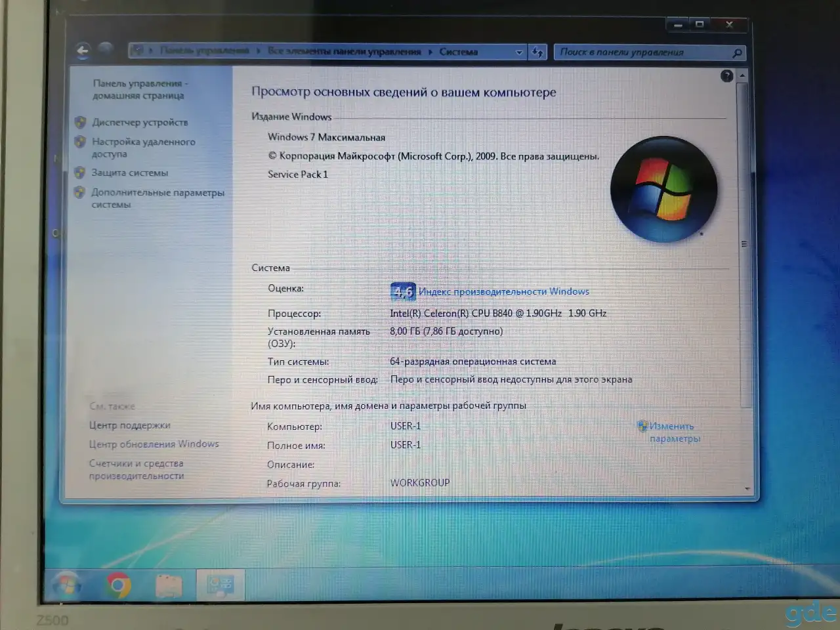Click the 64-разрядная операционная система text
Viewport: 840px width, 630px height.
click(472, 361)
